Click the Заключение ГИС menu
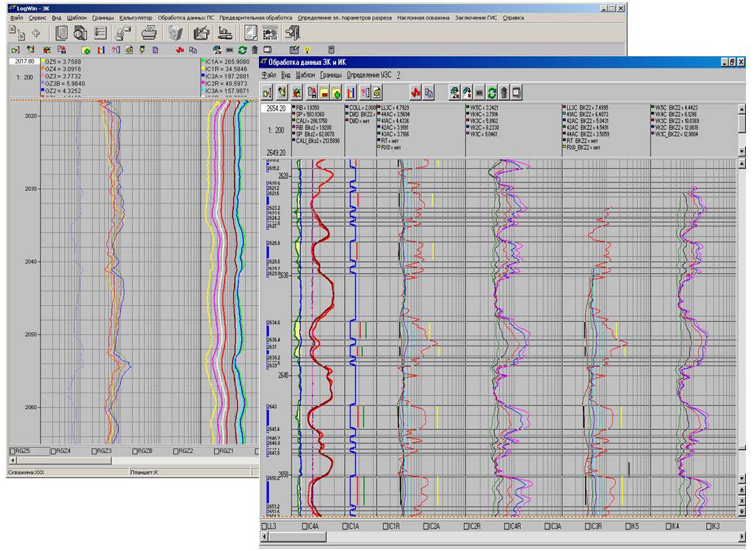This screenshot has width=756, height=551. (x=477, y=17)
